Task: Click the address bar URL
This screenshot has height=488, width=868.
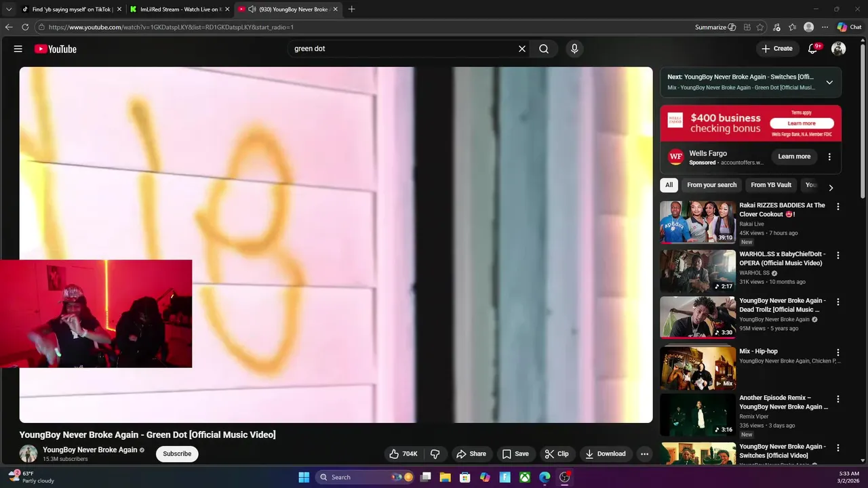Action: [x=171, y=27]
